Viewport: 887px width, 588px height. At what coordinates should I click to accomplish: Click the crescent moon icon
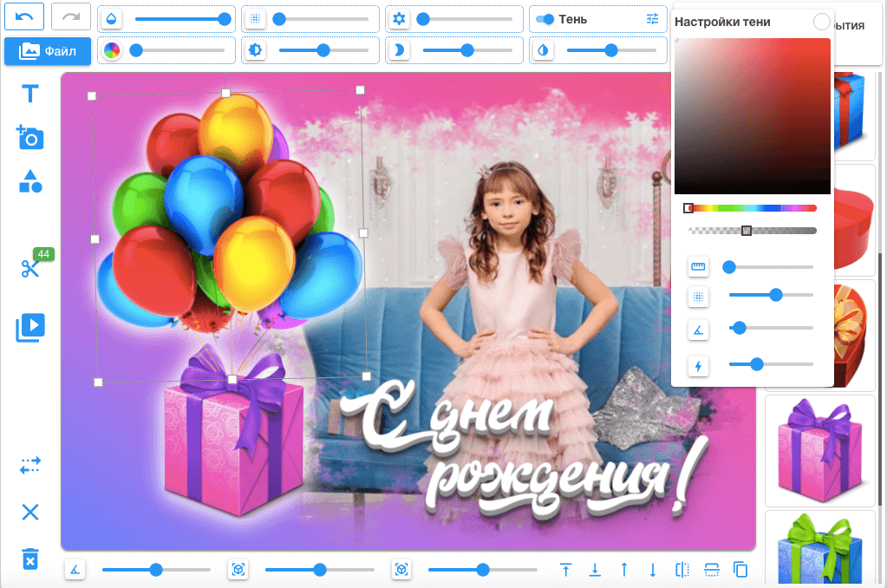pyautogui.click(x=399, y=50)
